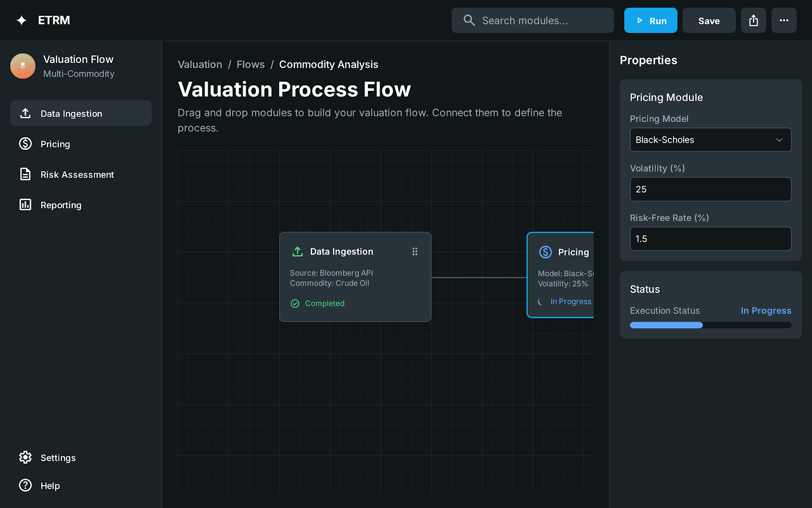This screenshot has width=812, height=508.
Task: Run the valuation flow
Action: click(x=650, y=20)
